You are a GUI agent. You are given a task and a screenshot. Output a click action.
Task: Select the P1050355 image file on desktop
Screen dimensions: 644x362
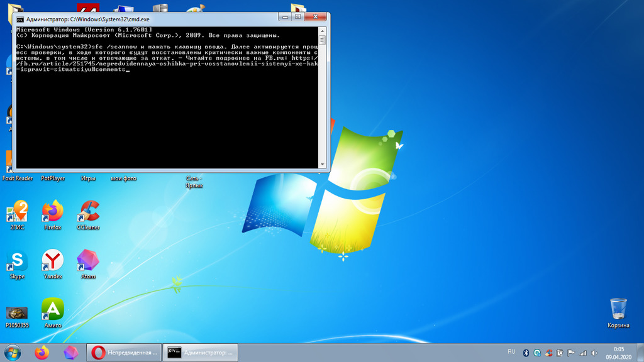tap(17, 316)
